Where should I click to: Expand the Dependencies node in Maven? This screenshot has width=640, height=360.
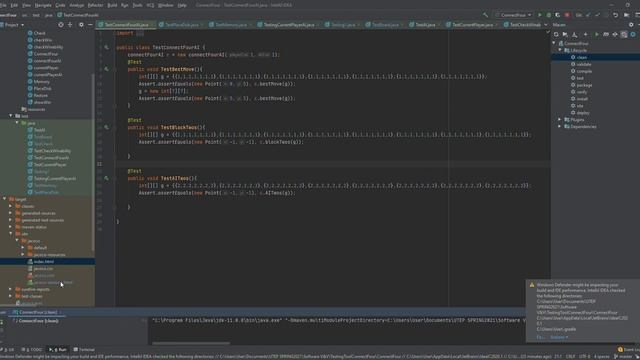(x=560, y=127)
